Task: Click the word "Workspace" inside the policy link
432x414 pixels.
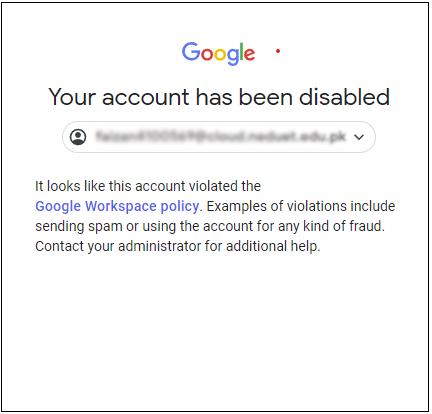Action: pyautogui.click(x=121, y=207)
